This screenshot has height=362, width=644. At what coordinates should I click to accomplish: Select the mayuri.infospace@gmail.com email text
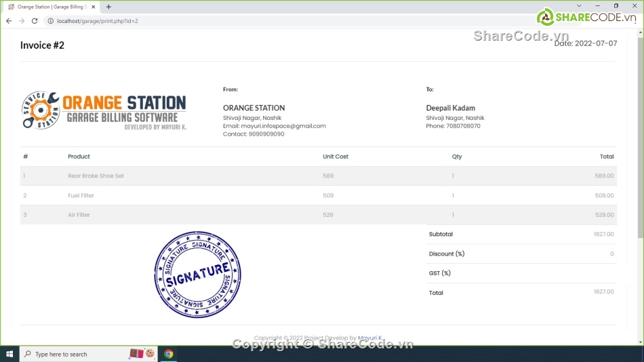pos(283,126)
